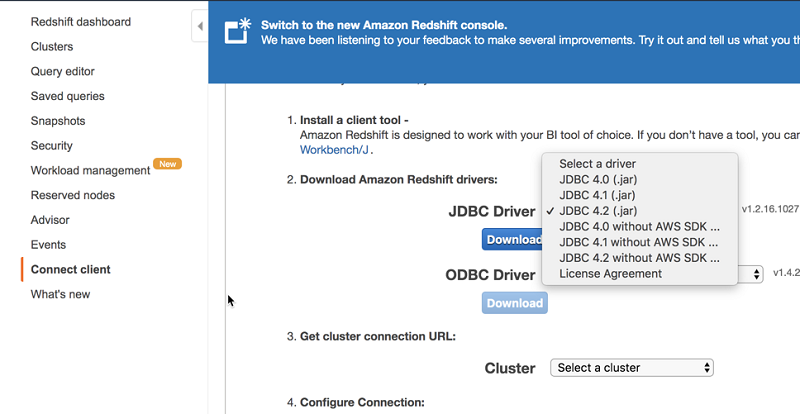Open the ODBC Driver dropdown arrows

(x=756, y=274)
